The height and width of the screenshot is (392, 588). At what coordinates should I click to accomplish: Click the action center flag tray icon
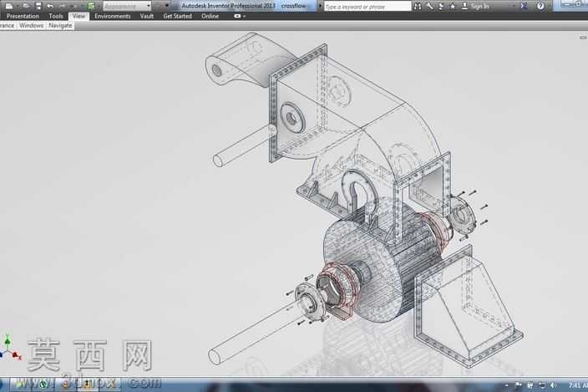[518, 384]
